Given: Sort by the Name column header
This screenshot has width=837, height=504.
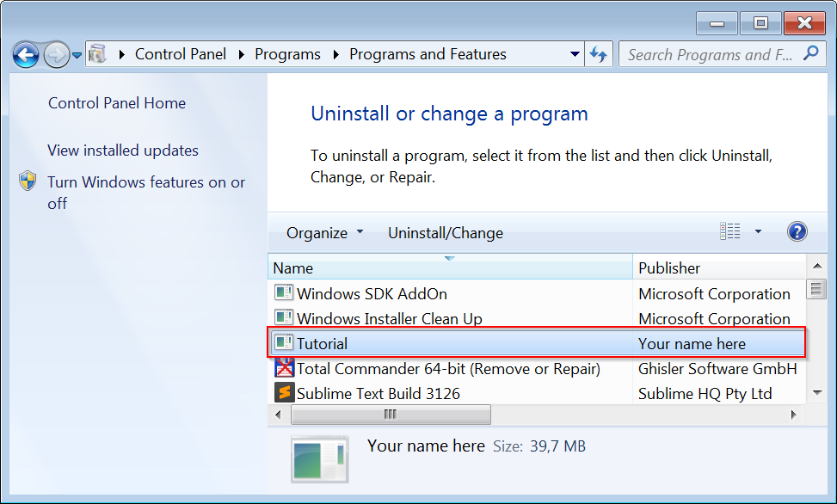Looking at the screenshot, I should [450, 267].
